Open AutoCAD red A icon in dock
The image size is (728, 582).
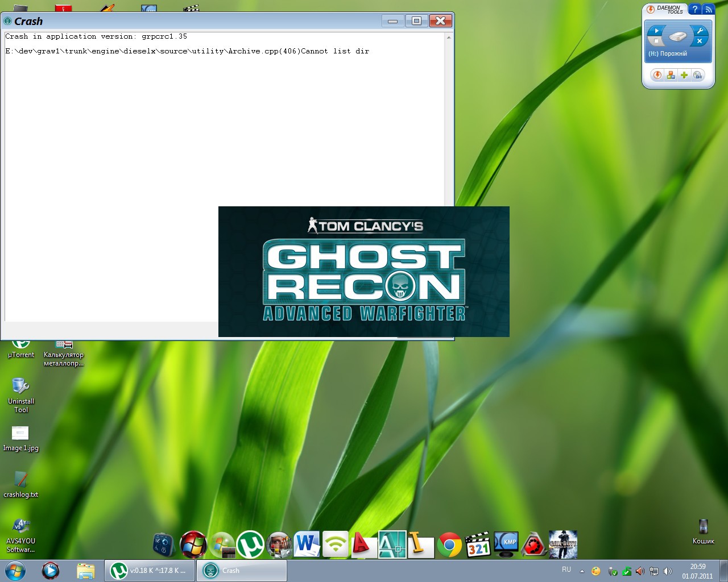364,544
